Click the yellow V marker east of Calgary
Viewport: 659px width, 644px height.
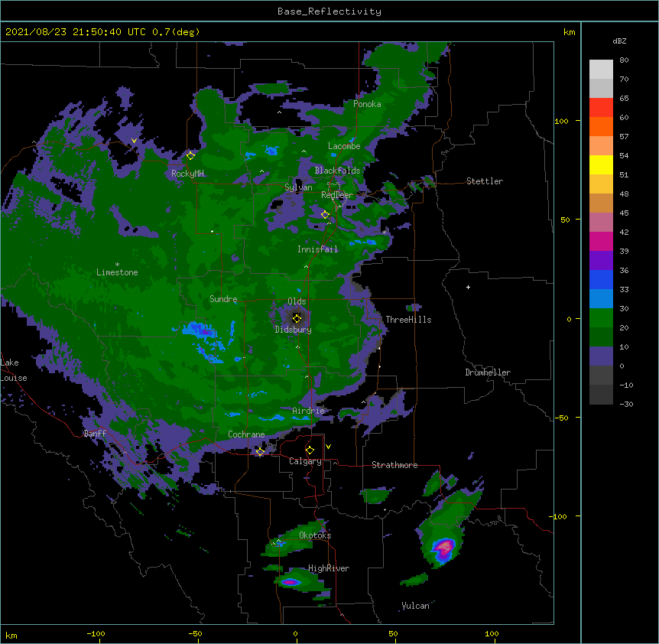[328, 447]
